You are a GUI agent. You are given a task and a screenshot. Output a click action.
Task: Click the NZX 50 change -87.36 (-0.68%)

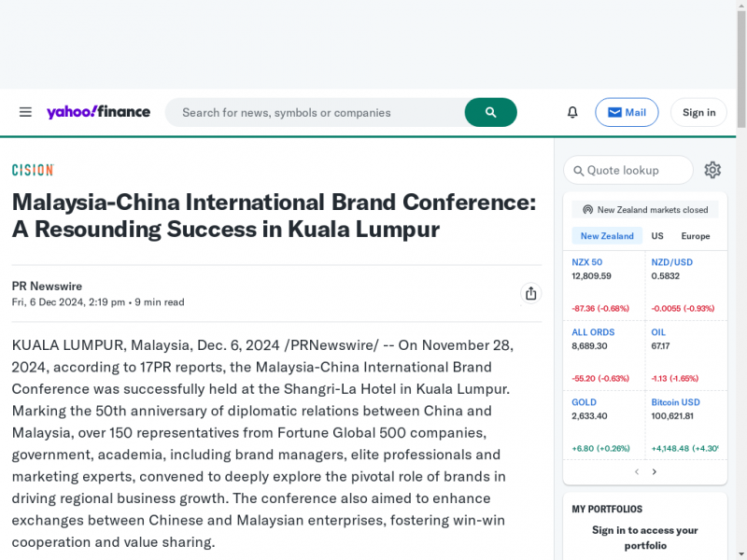coord(600,308)
